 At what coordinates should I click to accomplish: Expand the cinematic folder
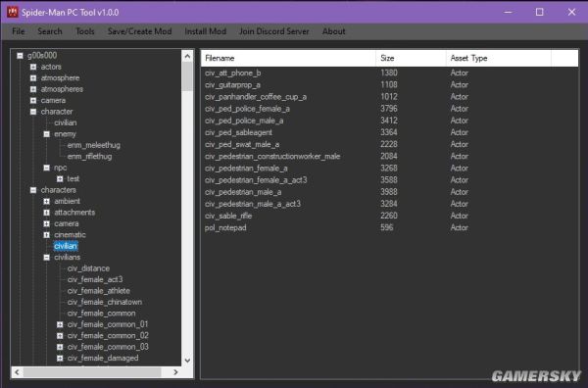pyautogui.click(x=46, y=235)
